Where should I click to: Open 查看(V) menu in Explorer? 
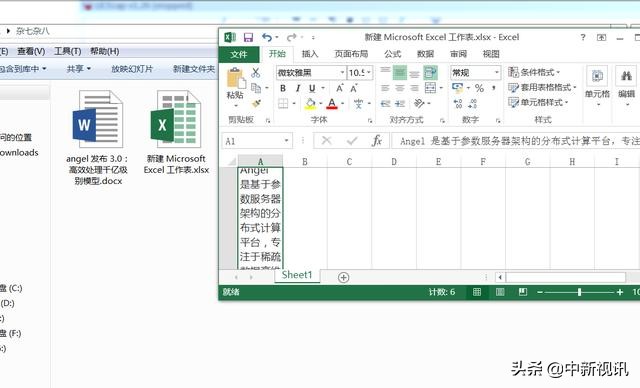pyautogui.click(x=31, y=51)
